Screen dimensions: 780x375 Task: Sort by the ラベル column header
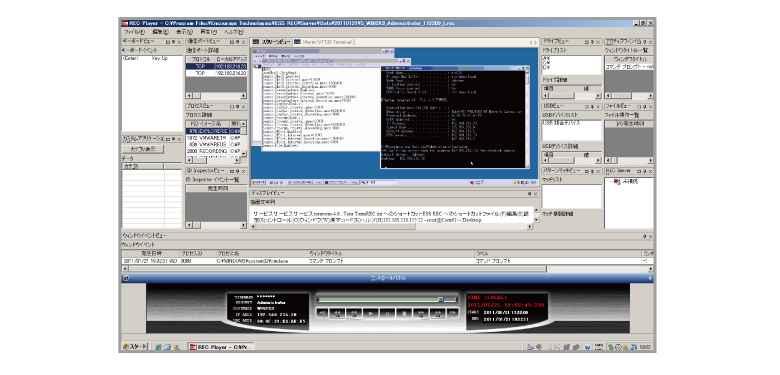click(559, 254)
